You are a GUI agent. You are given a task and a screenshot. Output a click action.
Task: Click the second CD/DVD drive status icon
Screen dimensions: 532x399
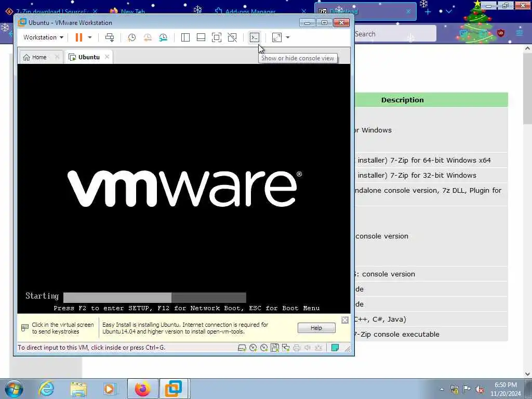pos(264,348)
